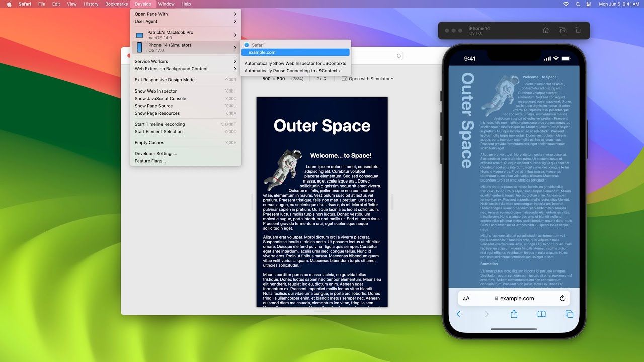The image size is (644, 362).
Task: Tap reload icon in iPhone address bar
Action: [562, 298]
